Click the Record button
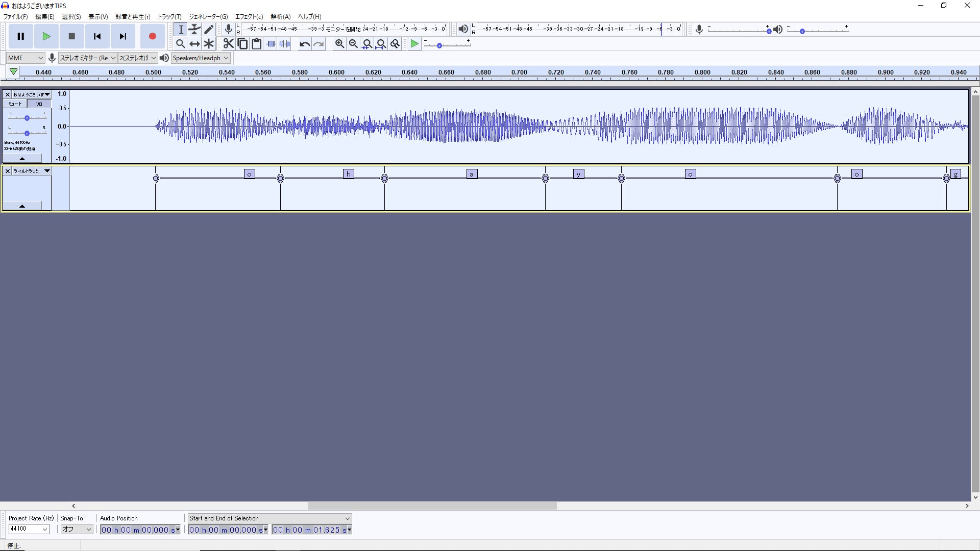The height and width of the screenshot is (551, 980). 152,36
